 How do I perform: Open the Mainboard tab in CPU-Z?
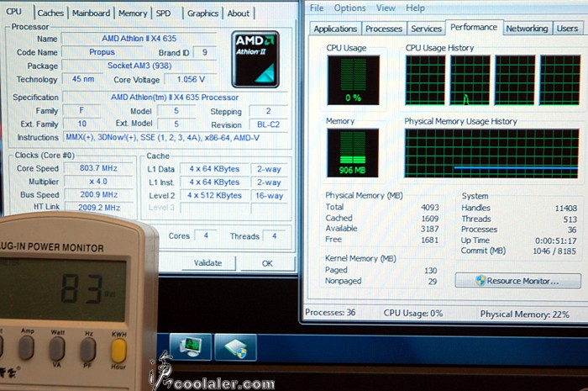91,13
